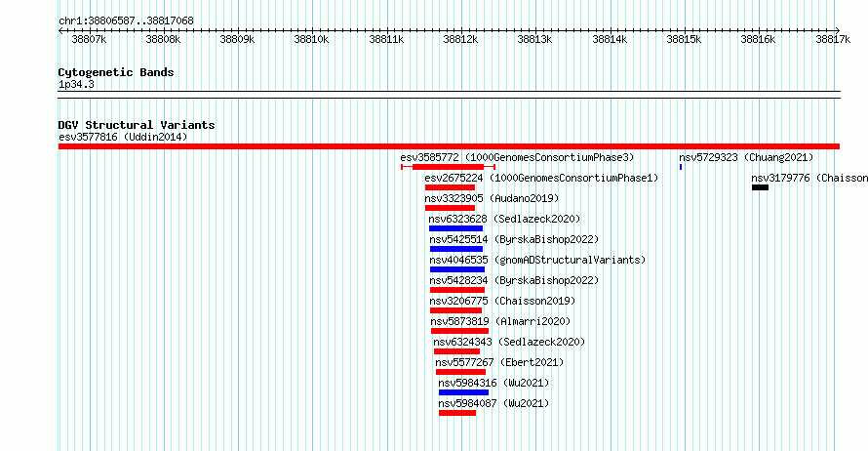Click the ruler's left arrow end
868x451 pixels.
(60, 31)
